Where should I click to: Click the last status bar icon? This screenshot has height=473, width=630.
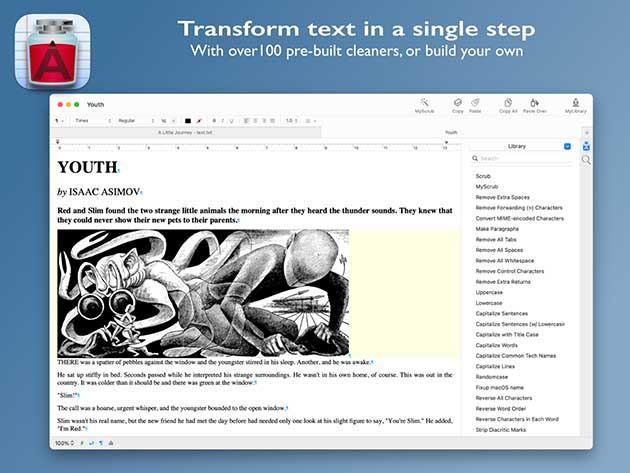111,443
